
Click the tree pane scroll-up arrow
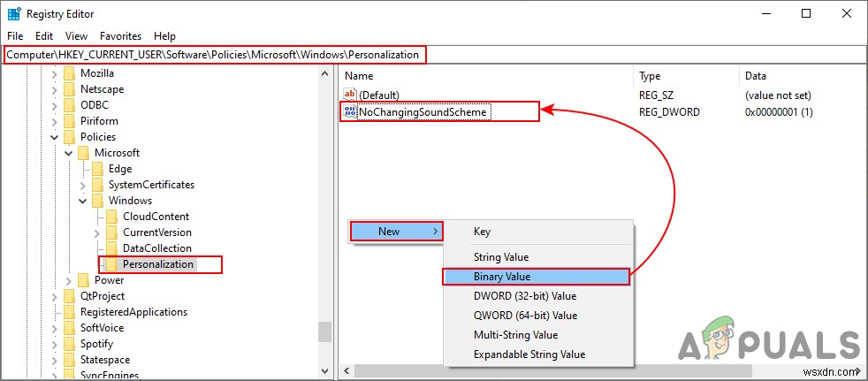coord(325,73)
